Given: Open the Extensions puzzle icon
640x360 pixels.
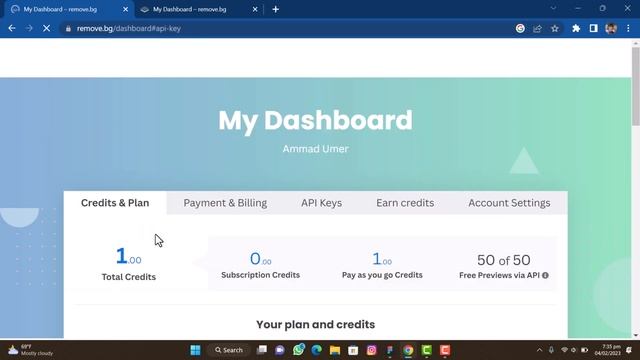Looking at the screenshot, I should click(576, 28).
